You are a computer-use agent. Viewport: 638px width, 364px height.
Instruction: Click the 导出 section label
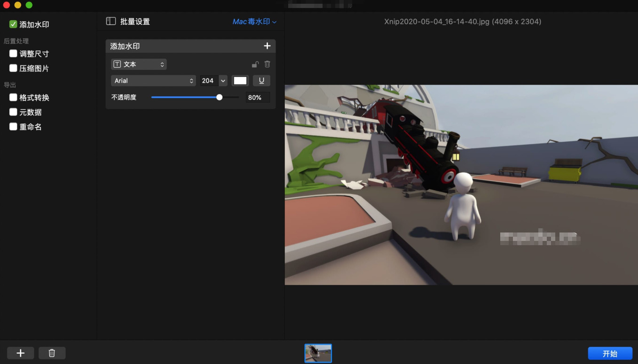(x=10, y=85)
